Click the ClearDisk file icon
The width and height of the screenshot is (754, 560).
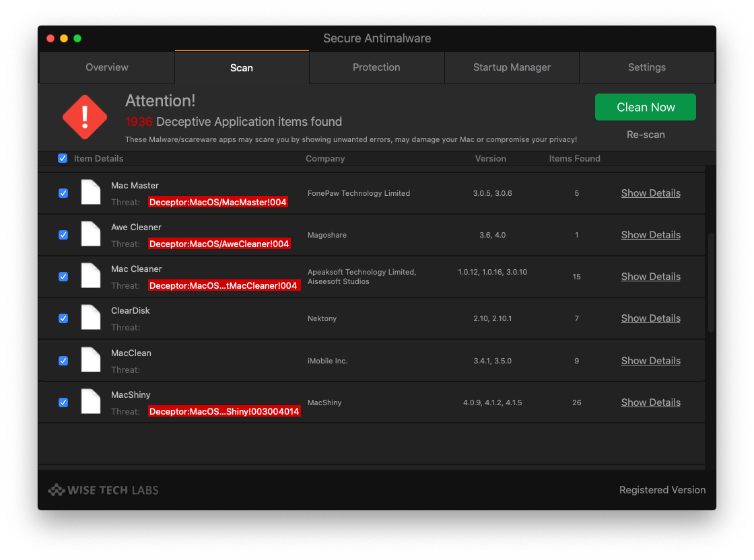[x=90, y=318]
